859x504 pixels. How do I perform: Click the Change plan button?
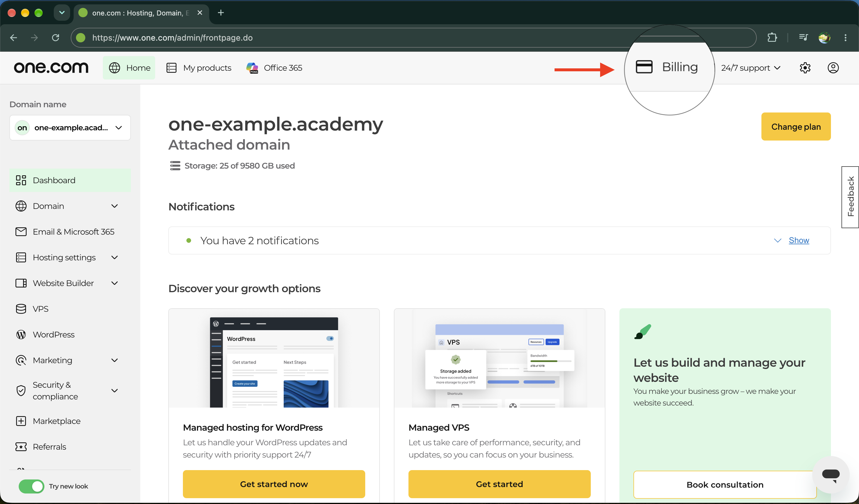click(x=796, y=127)
